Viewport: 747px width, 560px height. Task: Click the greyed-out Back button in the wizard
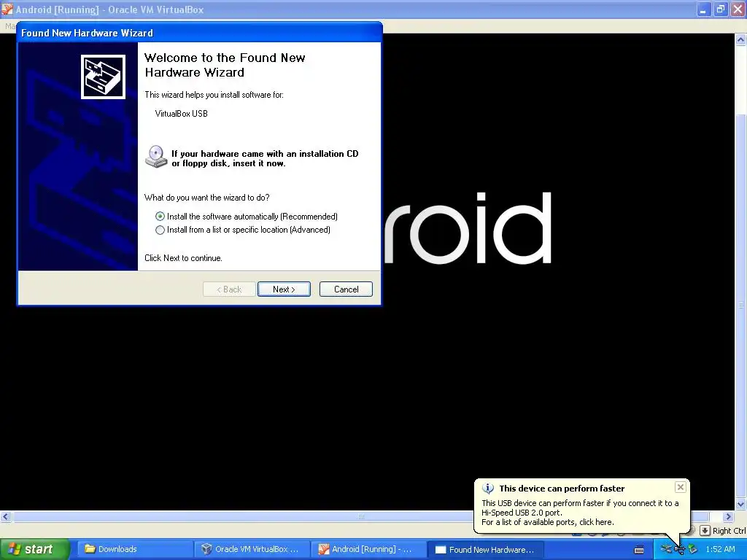229,289
